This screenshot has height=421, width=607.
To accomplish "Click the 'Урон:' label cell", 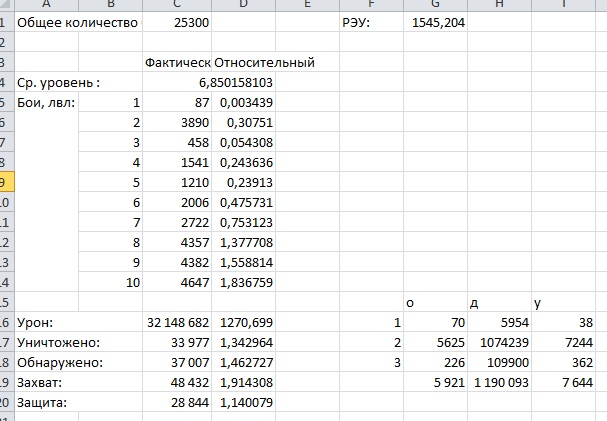I will [x=40, y=322].
